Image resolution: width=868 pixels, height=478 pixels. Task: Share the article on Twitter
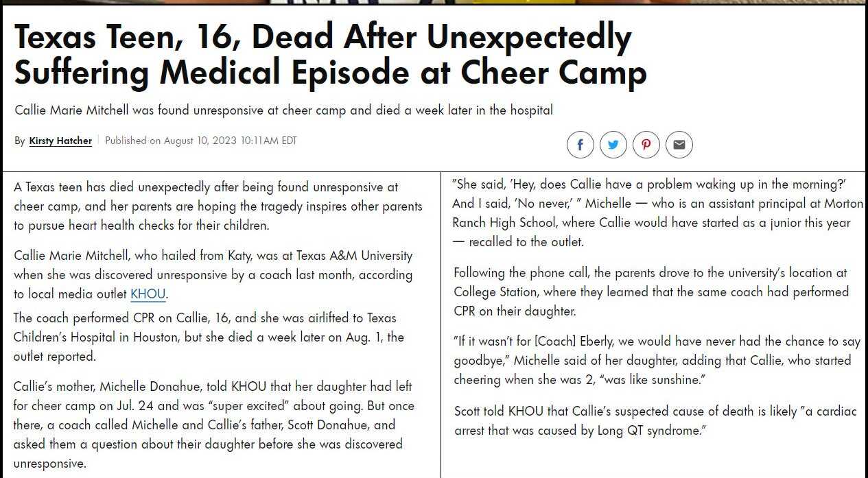click(x=613, y=145)
